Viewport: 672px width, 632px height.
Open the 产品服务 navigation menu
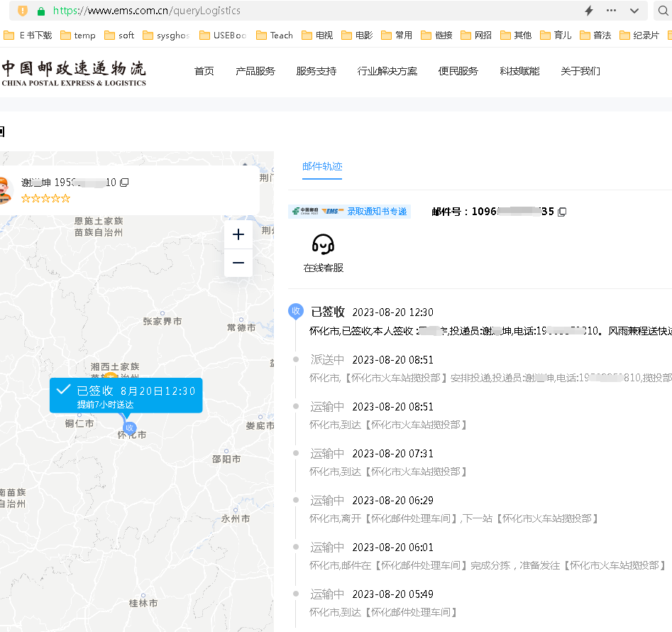(x=255, y=71)
